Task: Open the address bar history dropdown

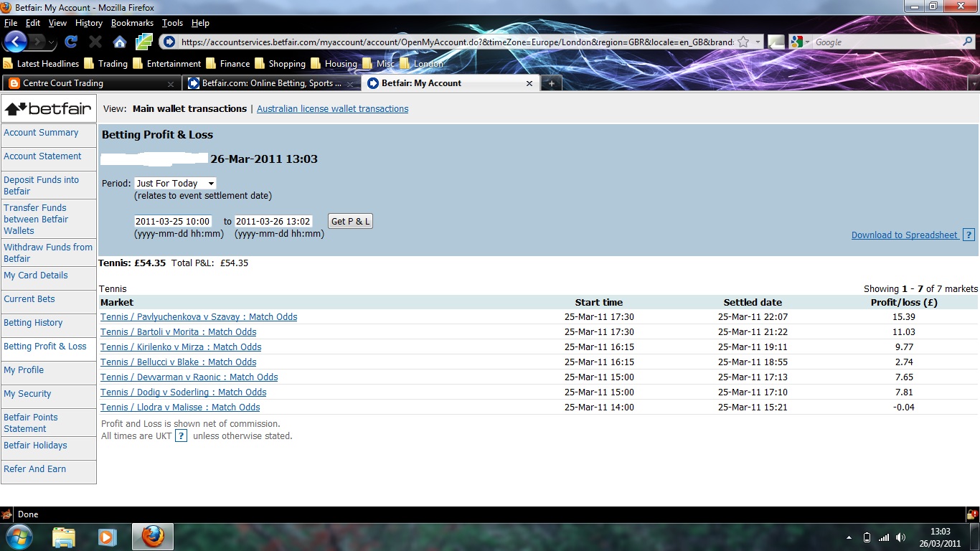Action: pos(758,42)
